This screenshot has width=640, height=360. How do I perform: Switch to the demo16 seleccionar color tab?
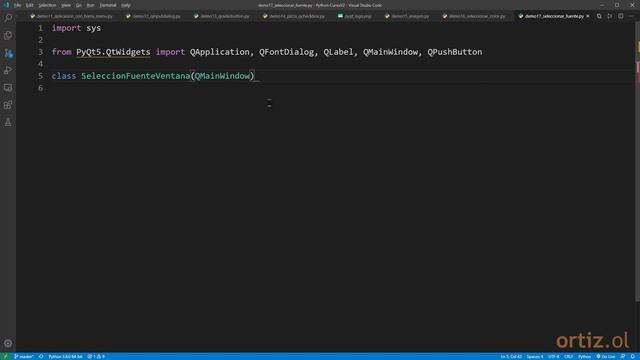(x=474, y=16)
